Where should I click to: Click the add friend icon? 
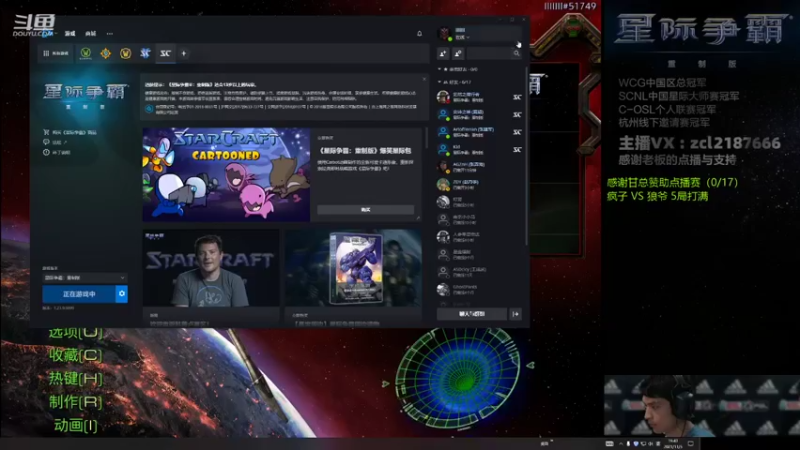(443, 54)
